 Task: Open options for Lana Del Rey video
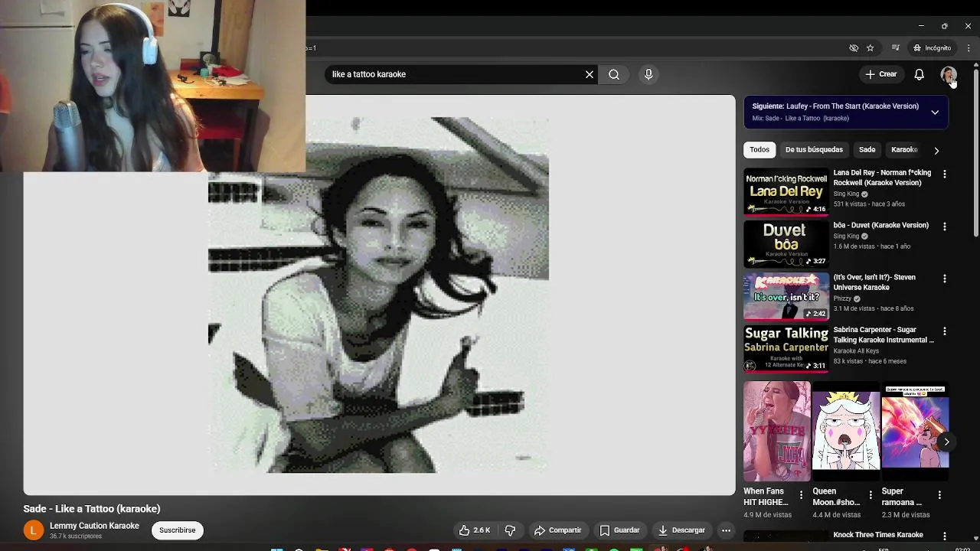coord(944,174)
